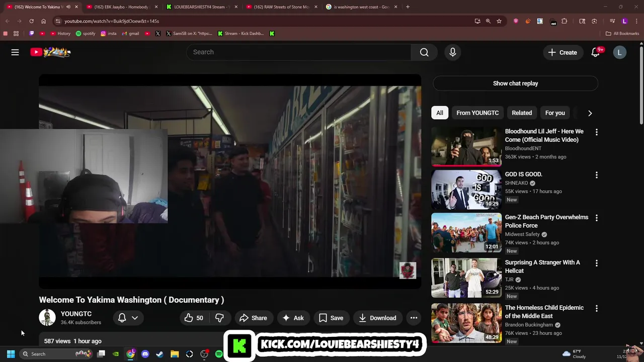The image size is (644, 362).
Task: Open Steam from the taskbar
Action: (x=160, y=354)
